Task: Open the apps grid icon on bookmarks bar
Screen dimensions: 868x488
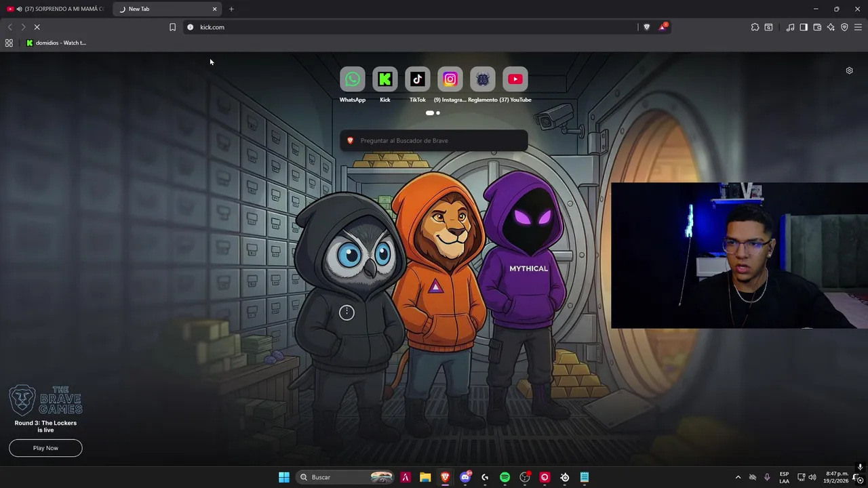Action: (9, 43)
